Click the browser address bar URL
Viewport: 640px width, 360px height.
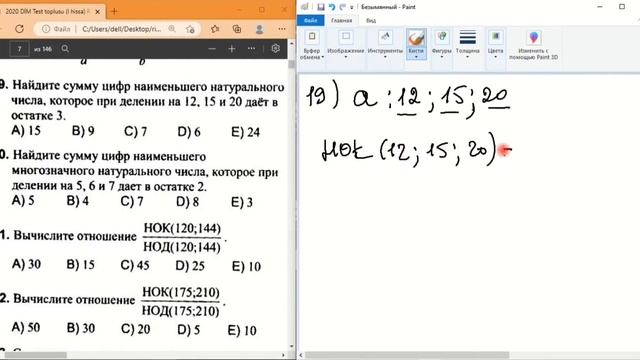coord(122,29)
